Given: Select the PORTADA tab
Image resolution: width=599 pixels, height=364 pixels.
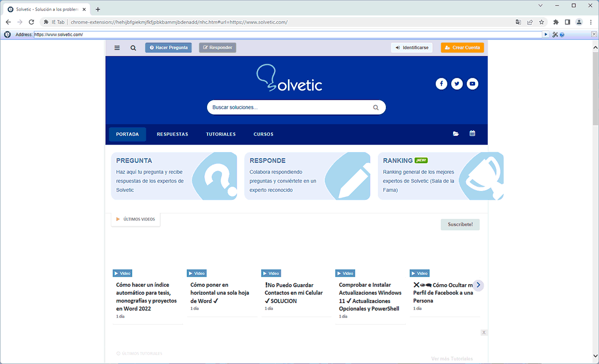Looking at the screenshot, I should tap(127, 134).
